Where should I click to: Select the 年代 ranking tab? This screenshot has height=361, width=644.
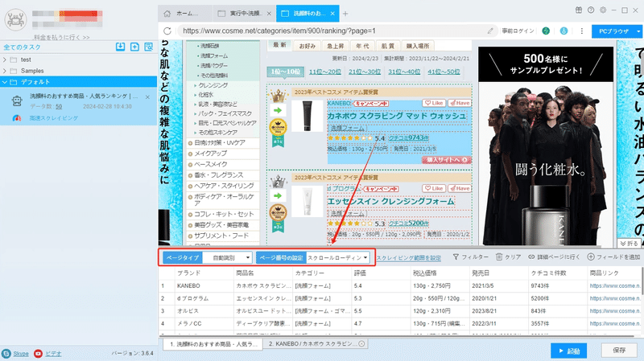click(362, 46)
